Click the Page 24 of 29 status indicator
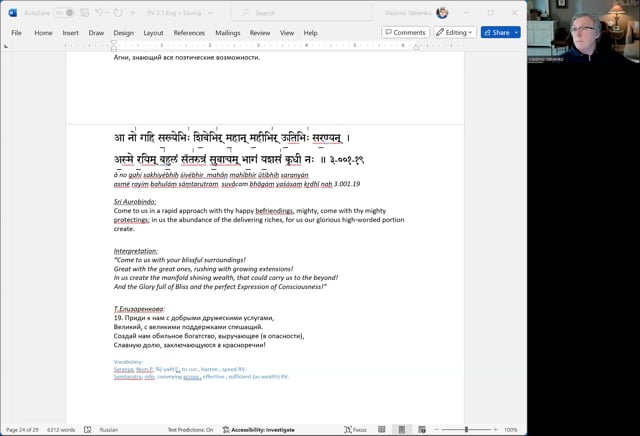Viewport: 640px width, 436px height. [x=22, y=429]
